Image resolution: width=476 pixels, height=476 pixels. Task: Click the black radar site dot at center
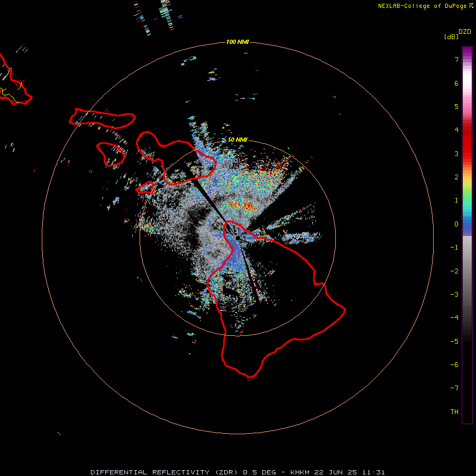click(x=237, y=237)
